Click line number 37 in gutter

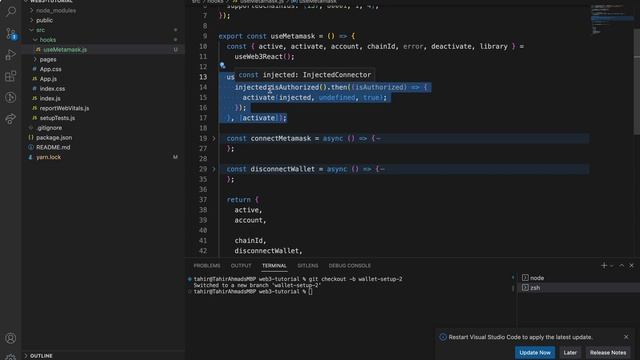click(x=203, y=200)
